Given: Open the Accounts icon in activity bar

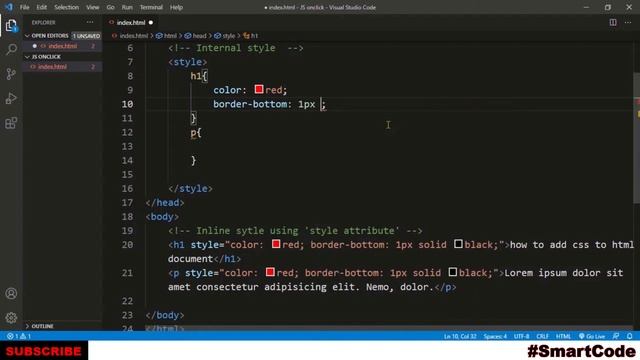Looking at the screenshot, I should coord(11,293).
